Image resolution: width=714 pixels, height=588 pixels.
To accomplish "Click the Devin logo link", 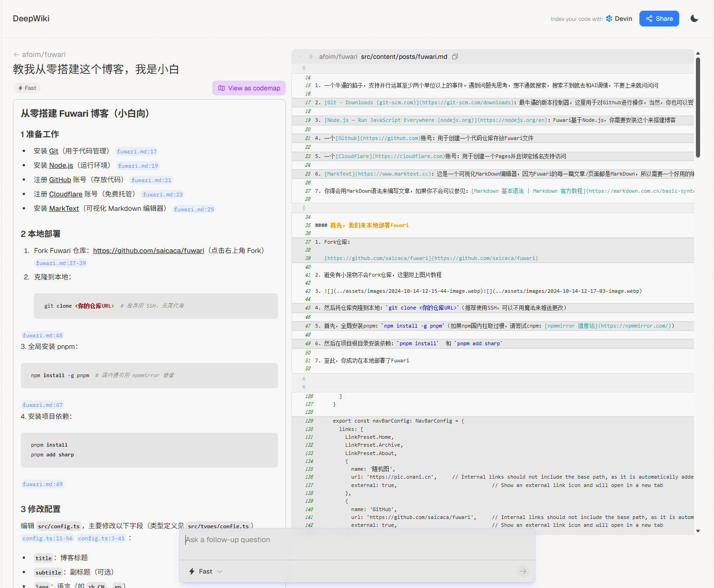I will pos(619,19).
